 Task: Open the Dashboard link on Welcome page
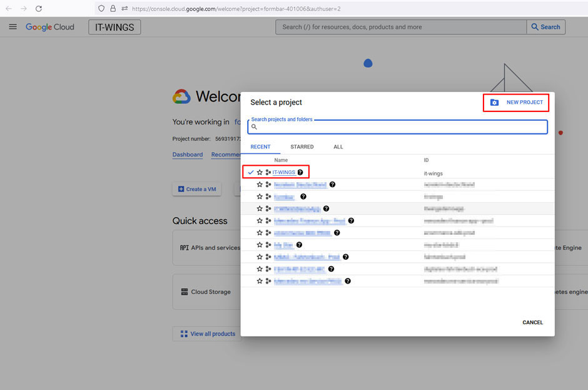188,155
